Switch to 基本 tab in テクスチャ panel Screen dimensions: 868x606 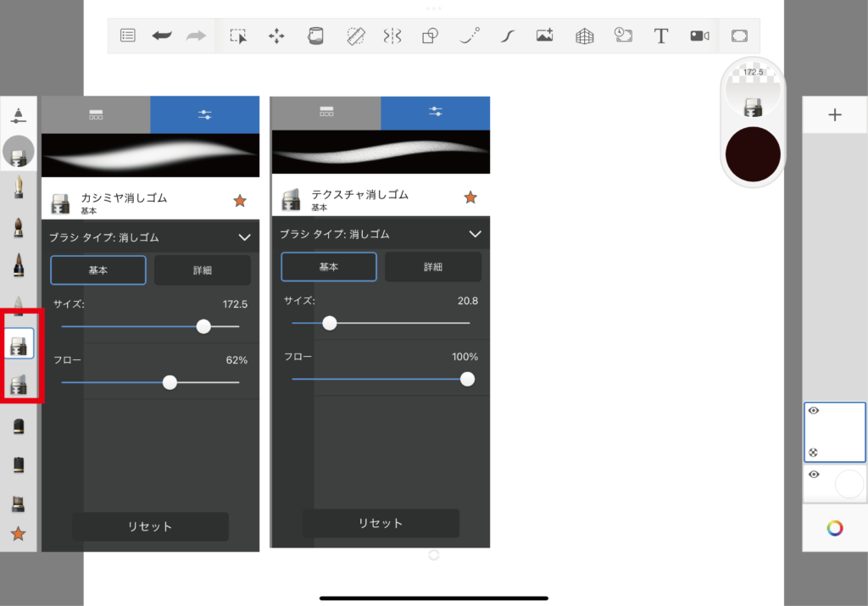pyautogui.click(x=329, y=267)
